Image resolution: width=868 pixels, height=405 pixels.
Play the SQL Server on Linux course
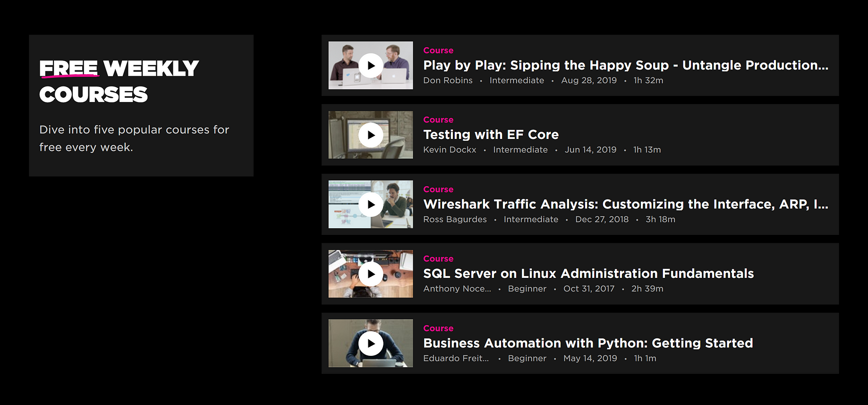[x=371, y=274]
